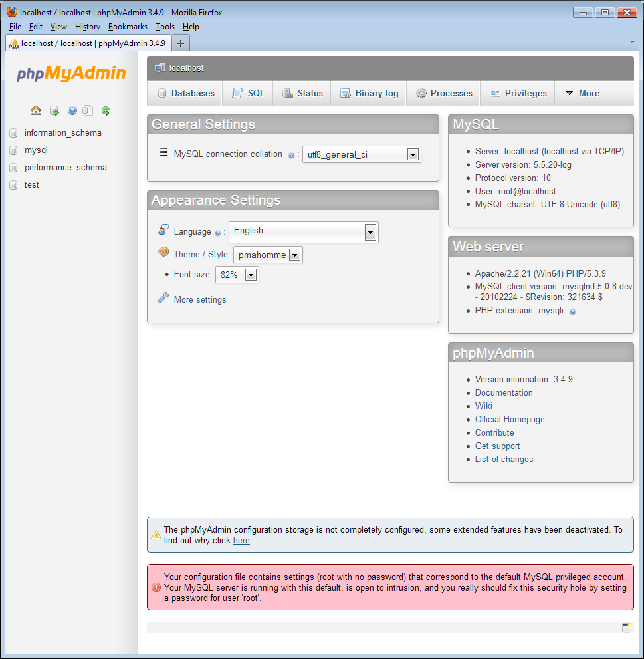This screenshot has width=644, height=659.
Task: Switch to the Status tab
Action: (x=302, y=93)
